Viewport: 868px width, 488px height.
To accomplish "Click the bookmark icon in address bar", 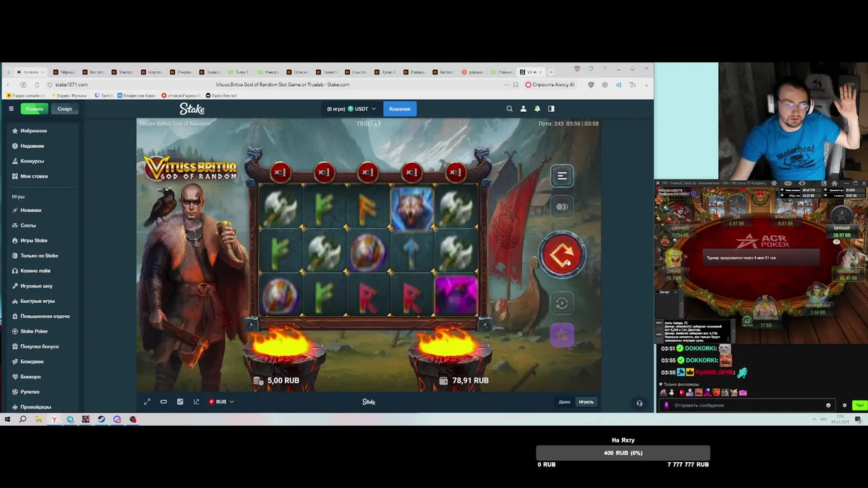I will (x=516, y=85).
